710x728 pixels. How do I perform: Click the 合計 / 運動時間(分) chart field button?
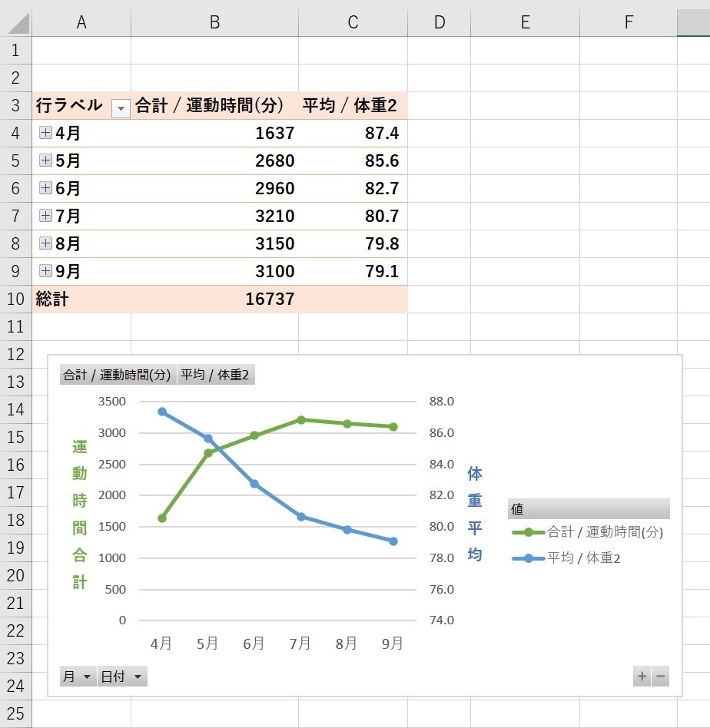(118, 374)
